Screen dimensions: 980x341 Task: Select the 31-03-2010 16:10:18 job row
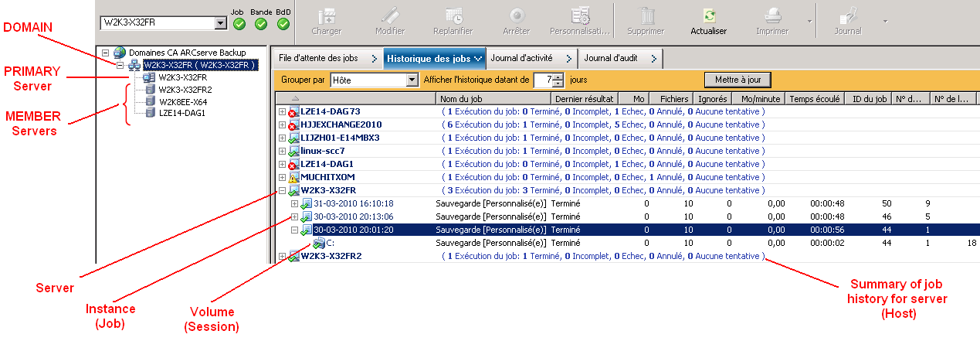click(x=626, y=204)
